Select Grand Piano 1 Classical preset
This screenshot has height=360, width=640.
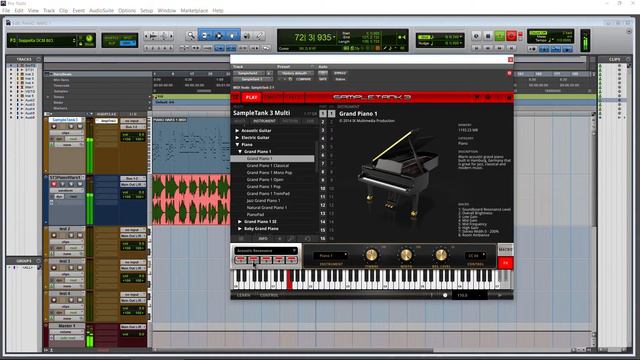click(268, 166)
